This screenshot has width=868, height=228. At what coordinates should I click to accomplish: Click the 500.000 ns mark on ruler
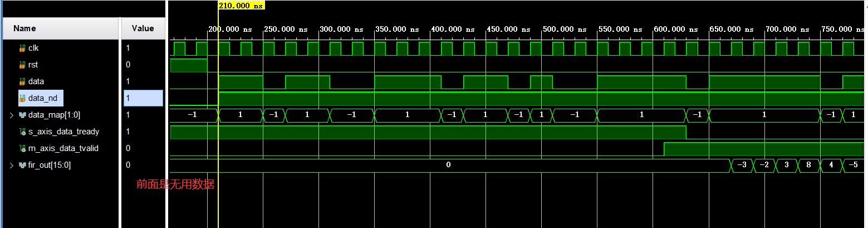point(563,29)
